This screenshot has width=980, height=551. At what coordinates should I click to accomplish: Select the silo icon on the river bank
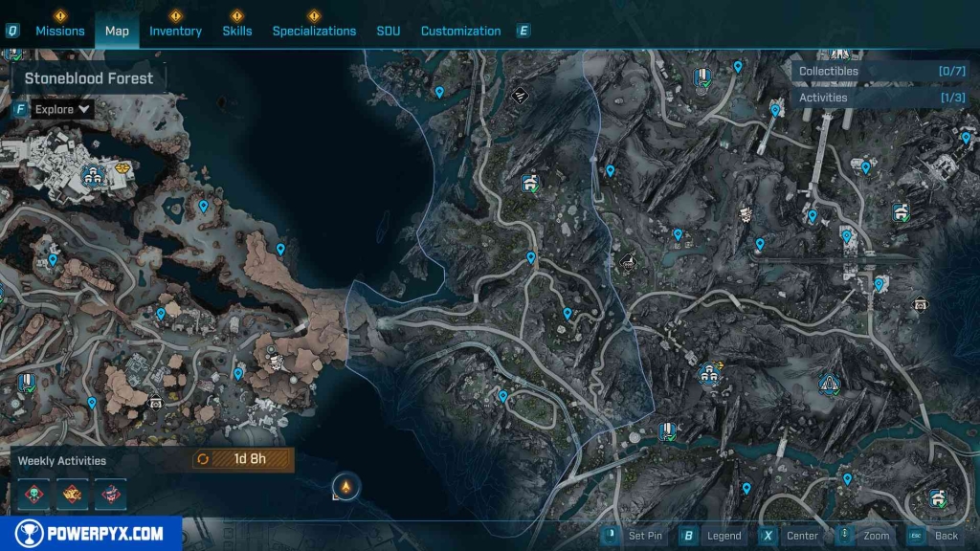[x=667, y=431]
